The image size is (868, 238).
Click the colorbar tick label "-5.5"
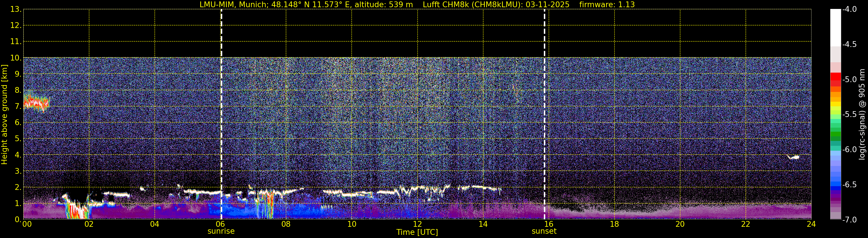point(849,114)
